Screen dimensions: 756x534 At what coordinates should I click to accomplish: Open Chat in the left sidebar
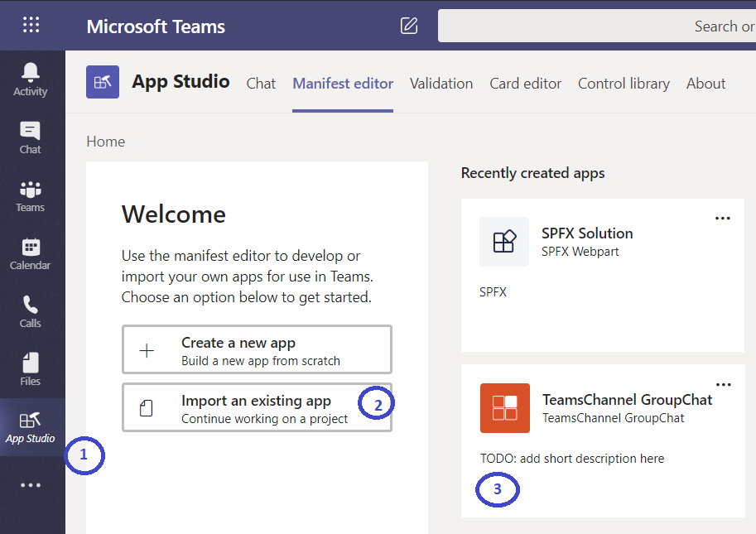click(31, 137)
